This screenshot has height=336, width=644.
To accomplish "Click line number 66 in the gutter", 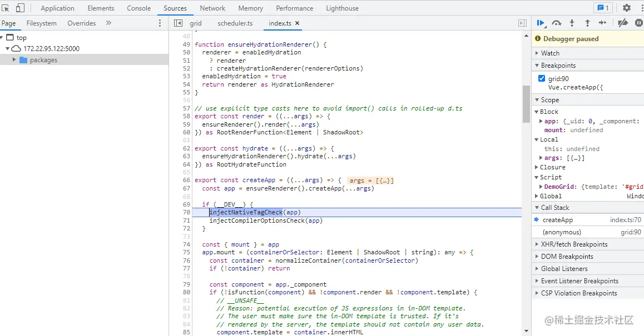I will point(186,180).
